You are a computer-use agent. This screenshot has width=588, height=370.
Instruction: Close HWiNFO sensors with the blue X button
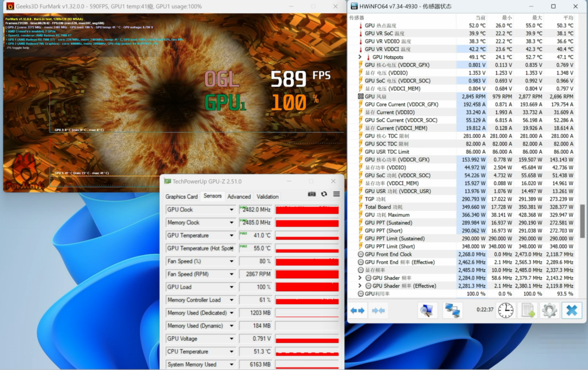572,310
